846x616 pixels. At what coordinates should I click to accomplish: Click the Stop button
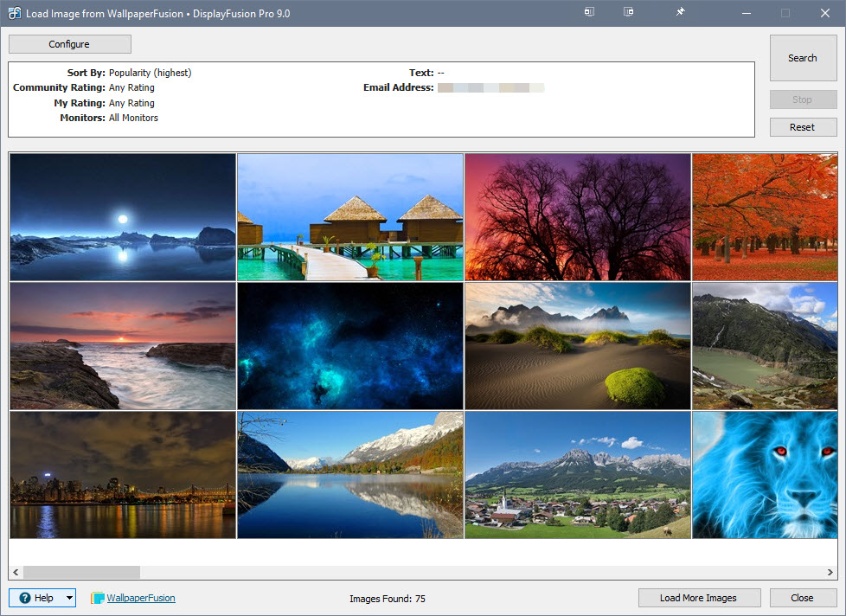click(x=803, y=99)
